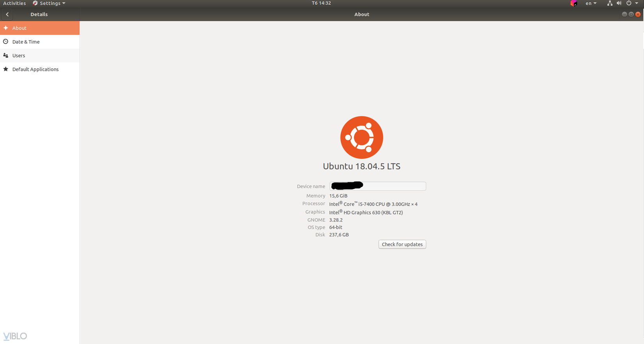Open the 'en' input language dropdown
Image resolution: width=644 pixels, height=344 pixels.
click(591, 3)
